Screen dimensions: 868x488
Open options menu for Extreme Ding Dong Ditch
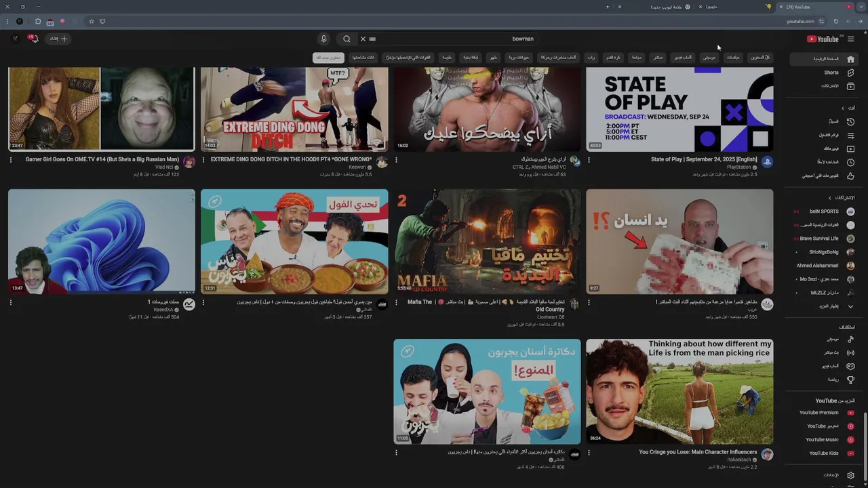(x=203, y=160)
